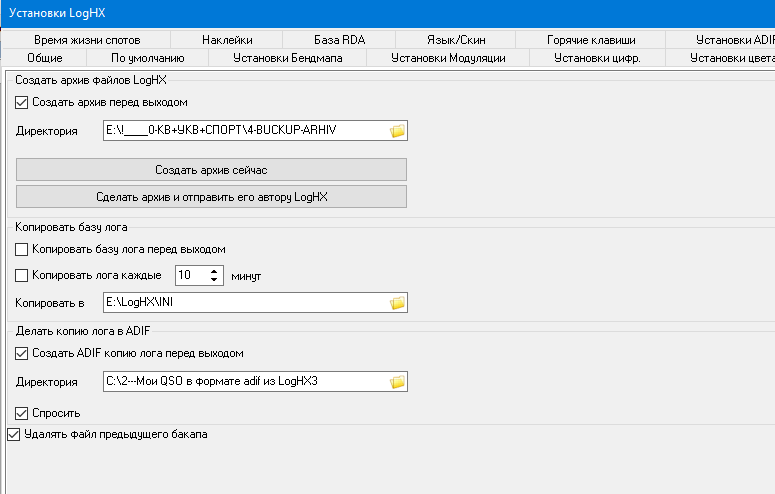Switch to 'Язык/Скин' tab

[456, 40]
